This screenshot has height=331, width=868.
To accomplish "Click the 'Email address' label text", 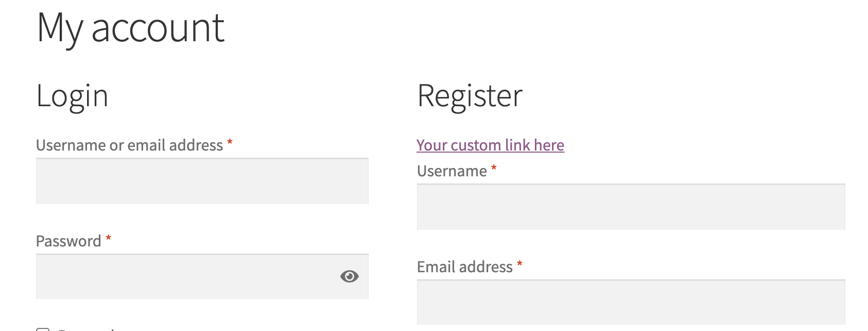I will click(464, 267).
